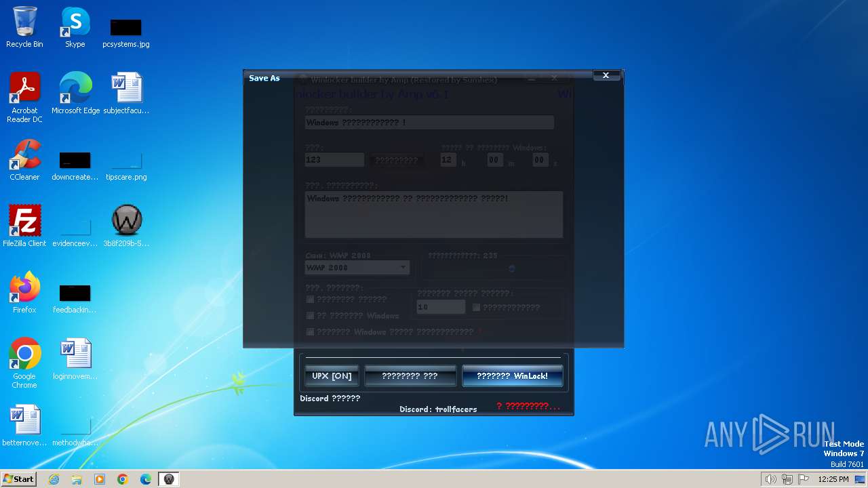The image size is (868, 488).
Task: Click the middle '???????? ???' builder button
Action: point(410,376)
